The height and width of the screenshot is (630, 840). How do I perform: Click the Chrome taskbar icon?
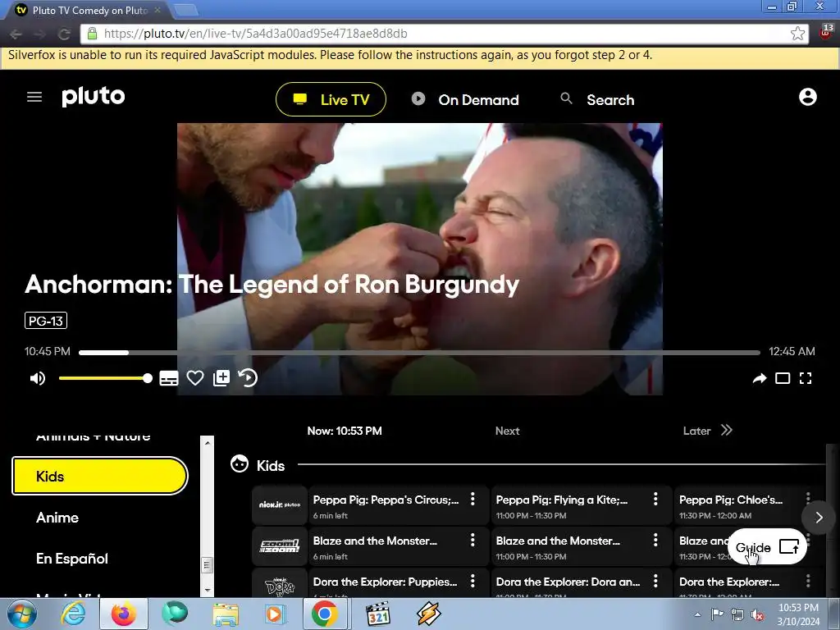[325, 614]
